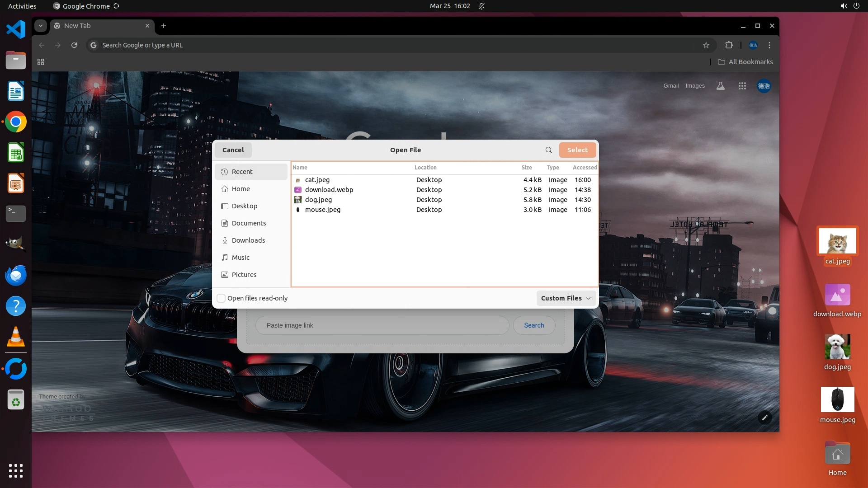868x488 pixels.
Task: Click the Paste image link field
Action: pyautogui.click(x=382, y=325)
